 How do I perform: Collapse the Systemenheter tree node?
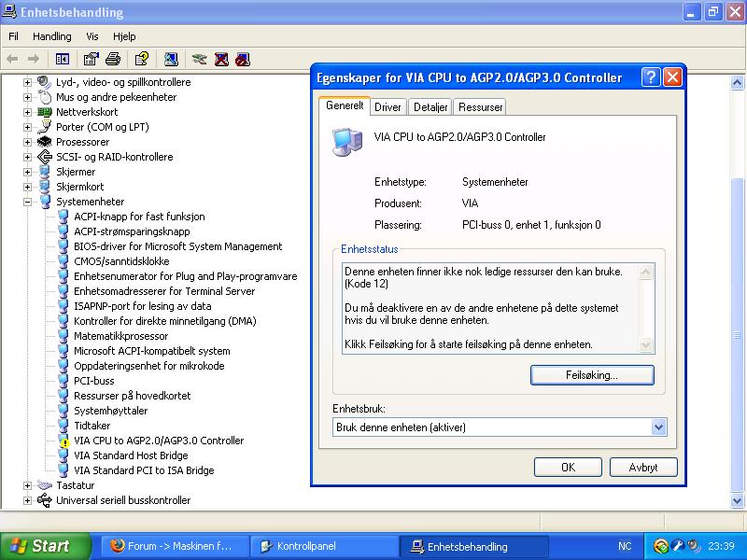click(28, 202)
